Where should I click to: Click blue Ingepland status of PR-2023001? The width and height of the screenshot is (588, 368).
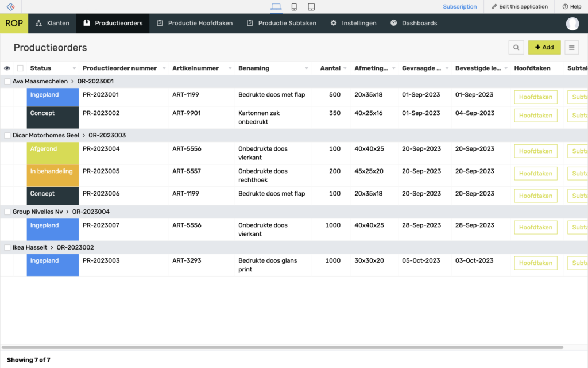pos(53,97)
